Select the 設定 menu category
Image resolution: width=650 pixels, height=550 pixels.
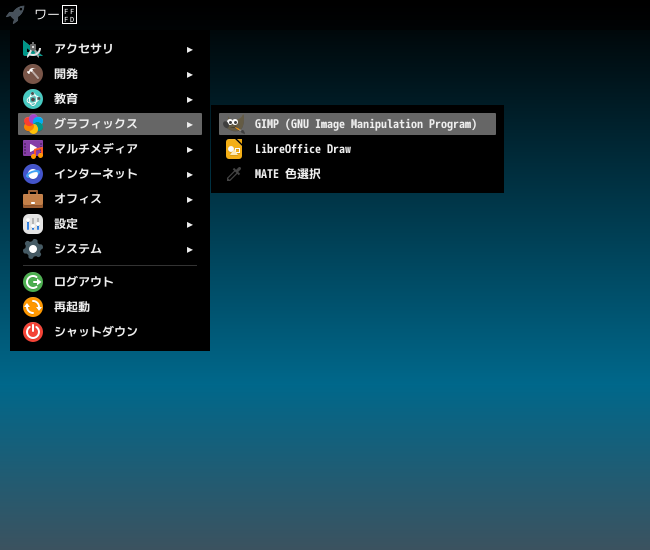pyautogui.click(x=110, y=224)
